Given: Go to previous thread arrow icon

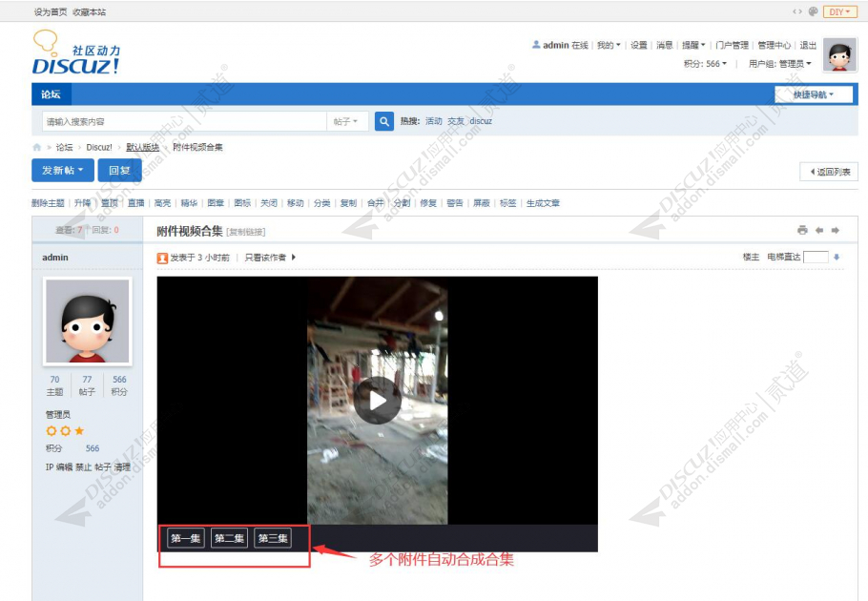Looking at the screenshot, I should (x=819, y=230).
